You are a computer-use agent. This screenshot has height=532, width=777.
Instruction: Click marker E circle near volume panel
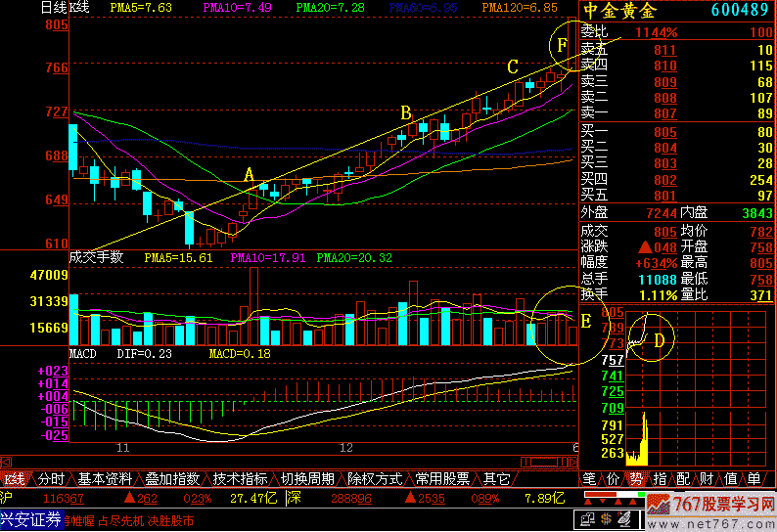pos(585,321)
